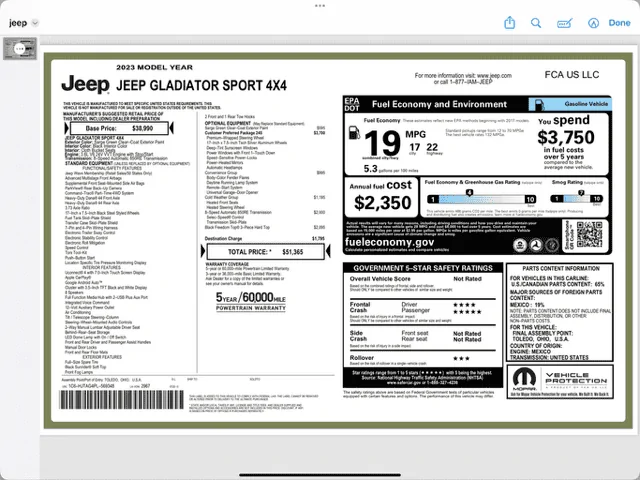Tap the home indicator bar at bottom

click(x=320, y=475)
